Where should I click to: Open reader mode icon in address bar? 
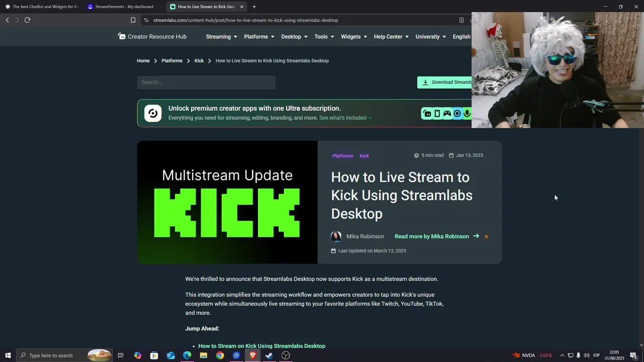[x=461, y=20]
